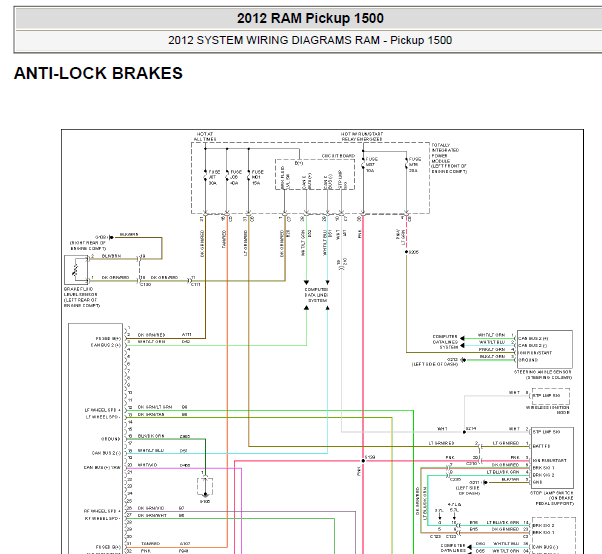Viewport: 602px width, 554px height.
Task: Click the C130 connector label
Action: click(146, 284)
